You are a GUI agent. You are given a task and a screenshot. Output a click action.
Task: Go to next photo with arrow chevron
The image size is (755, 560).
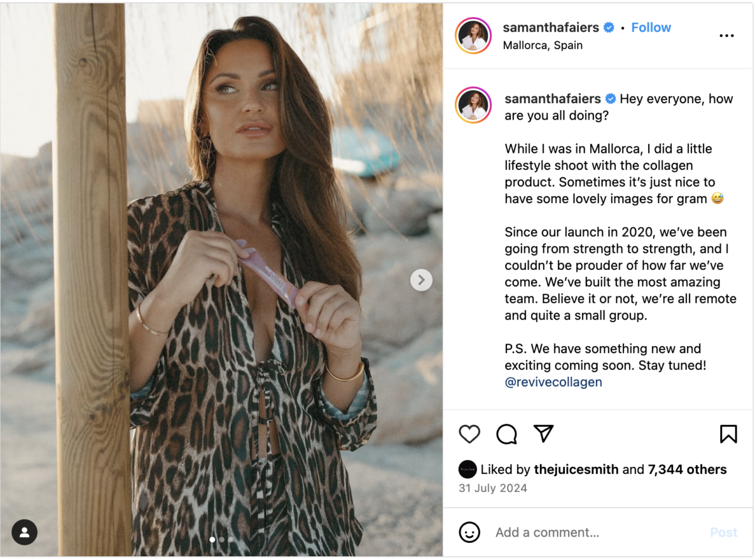[421, 280]
